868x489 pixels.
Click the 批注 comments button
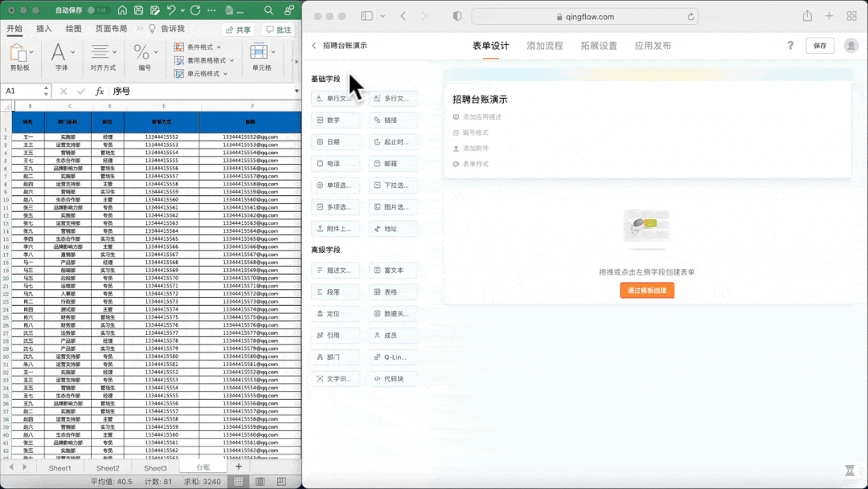click(278, 30)
